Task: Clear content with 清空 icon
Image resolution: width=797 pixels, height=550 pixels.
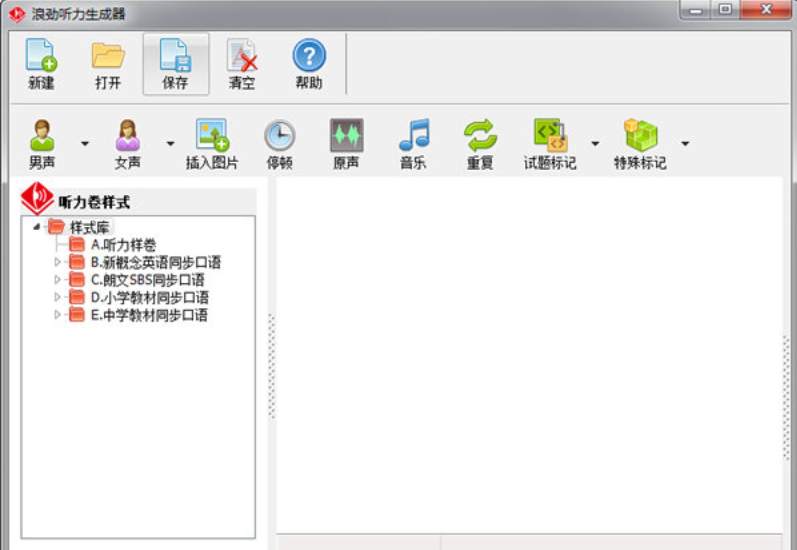Action: (242, 65)
